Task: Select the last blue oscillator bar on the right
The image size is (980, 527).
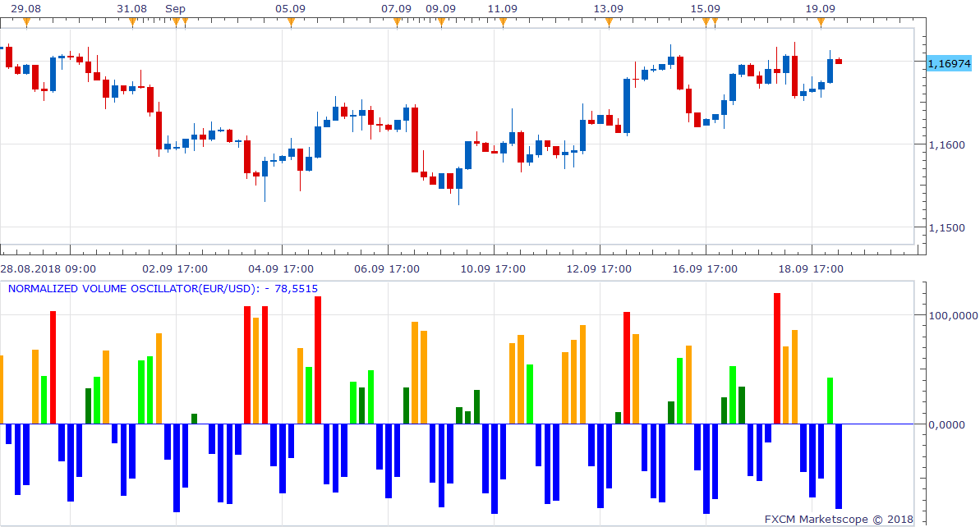Action: click(x=839, y=466)
